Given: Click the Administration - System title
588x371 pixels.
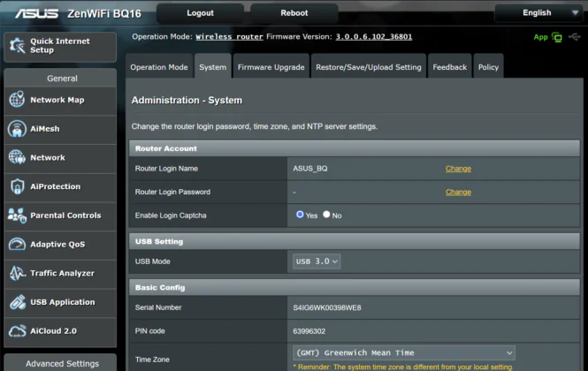Looking at the screenshot, I should [x=187, y=100].
